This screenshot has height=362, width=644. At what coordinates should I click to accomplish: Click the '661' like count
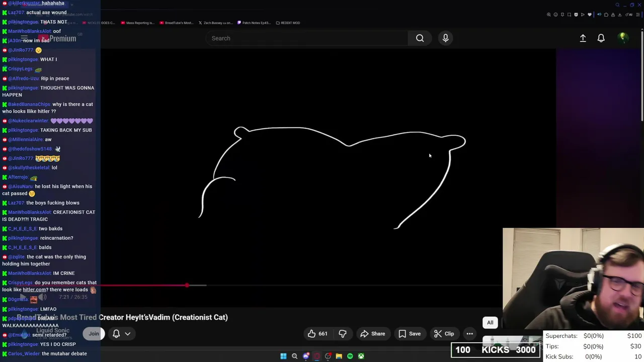click(x=323, y=334)
